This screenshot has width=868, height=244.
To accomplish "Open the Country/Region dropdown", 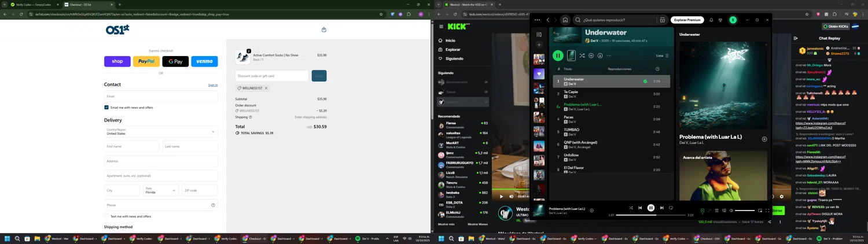I will click(161, 132).
